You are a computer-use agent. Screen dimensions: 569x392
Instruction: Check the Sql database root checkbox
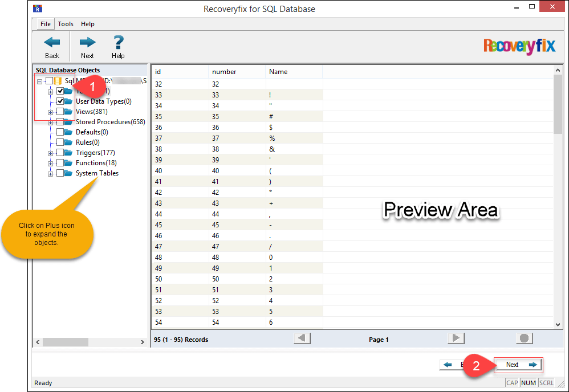(x=50, y=81)
